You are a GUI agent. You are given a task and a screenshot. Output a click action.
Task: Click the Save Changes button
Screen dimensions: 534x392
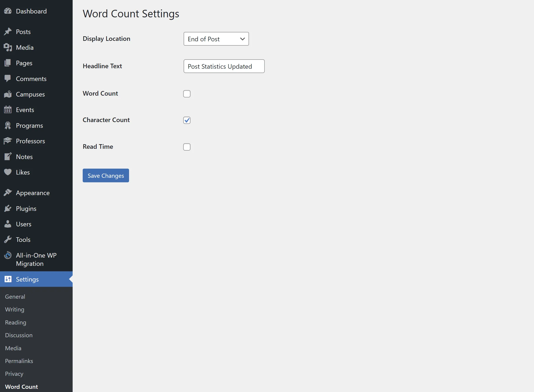106,176
